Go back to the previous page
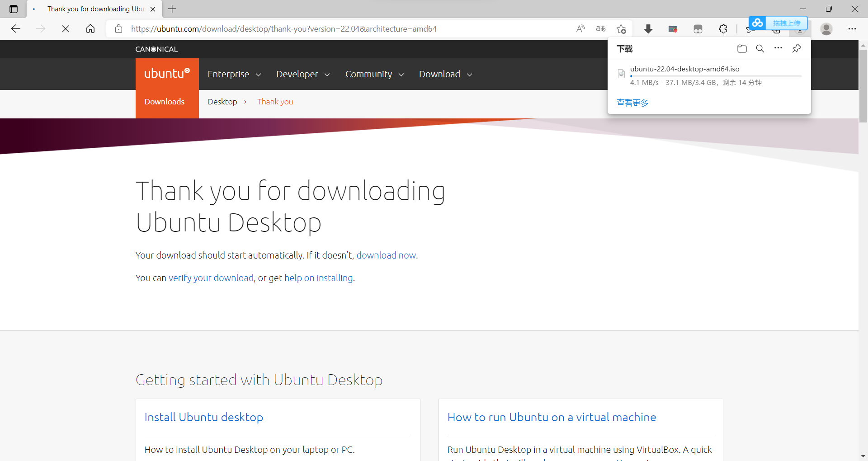Screen dimensions: 868x461 16,29
